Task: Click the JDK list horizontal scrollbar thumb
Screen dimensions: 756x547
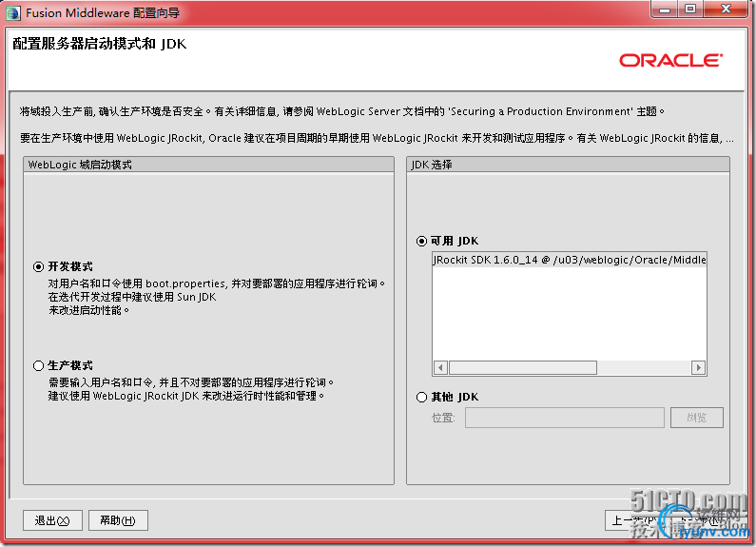Action: click(523, 367)
